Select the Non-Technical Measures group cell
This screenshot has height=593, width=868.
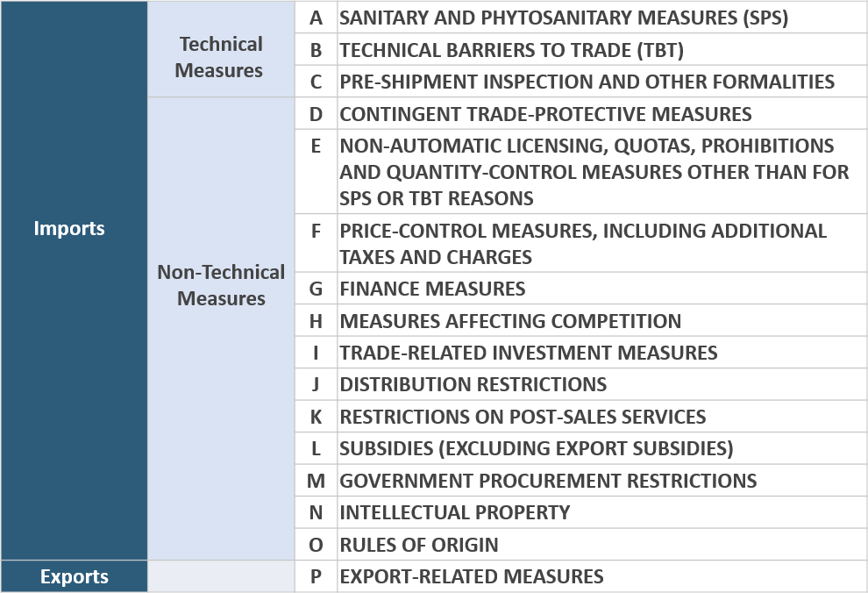[221, 285]
